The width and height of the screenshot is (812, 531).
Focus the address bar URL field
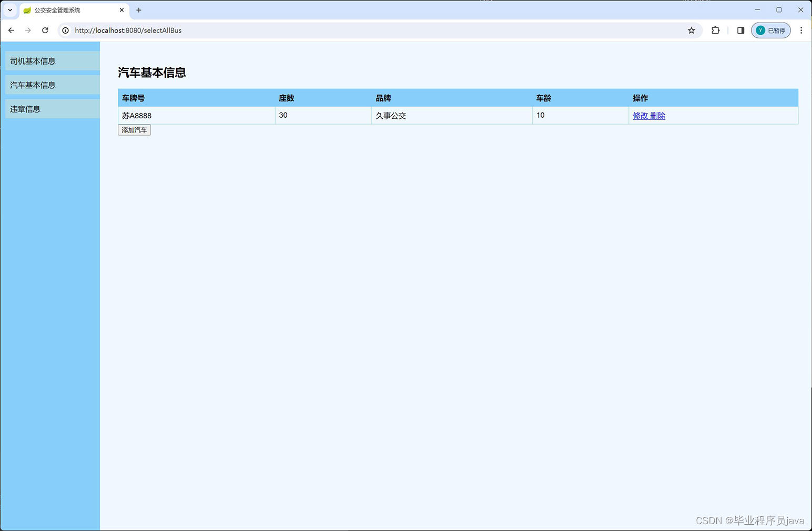[x=379, y=30]
